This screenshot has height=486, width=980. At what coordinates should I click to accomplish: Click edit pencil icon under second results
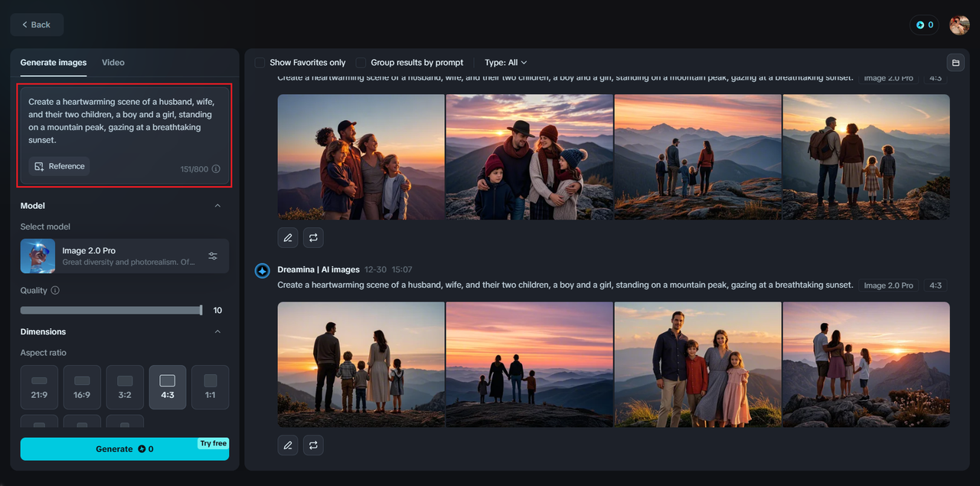(x=288, y=445)
